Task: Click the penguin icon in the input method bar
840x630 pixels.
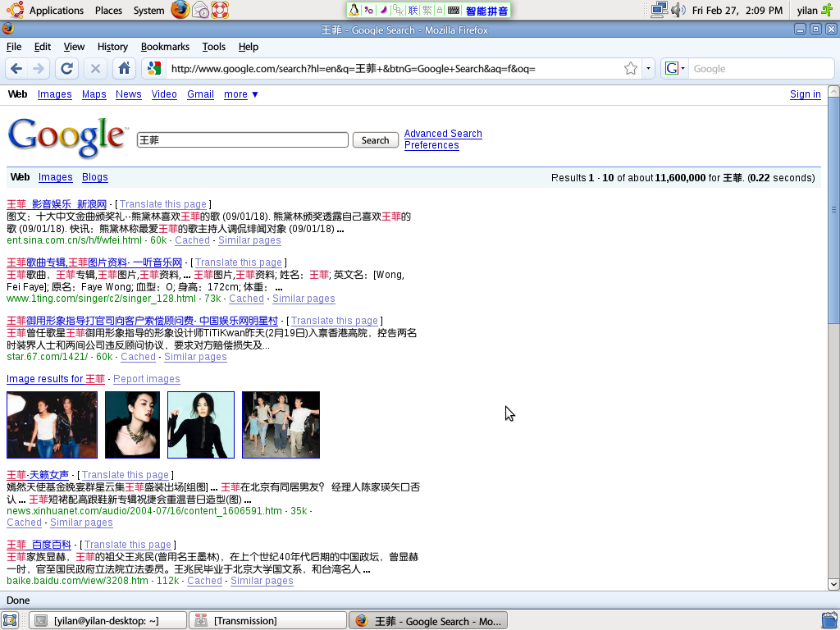Action: [354, 10]
